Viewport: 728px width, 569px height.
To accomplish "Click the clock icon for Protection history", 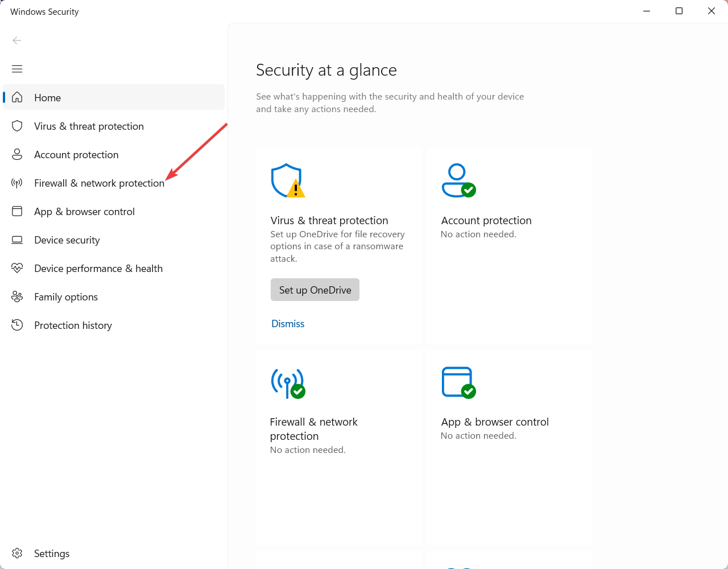I will 17,325.
